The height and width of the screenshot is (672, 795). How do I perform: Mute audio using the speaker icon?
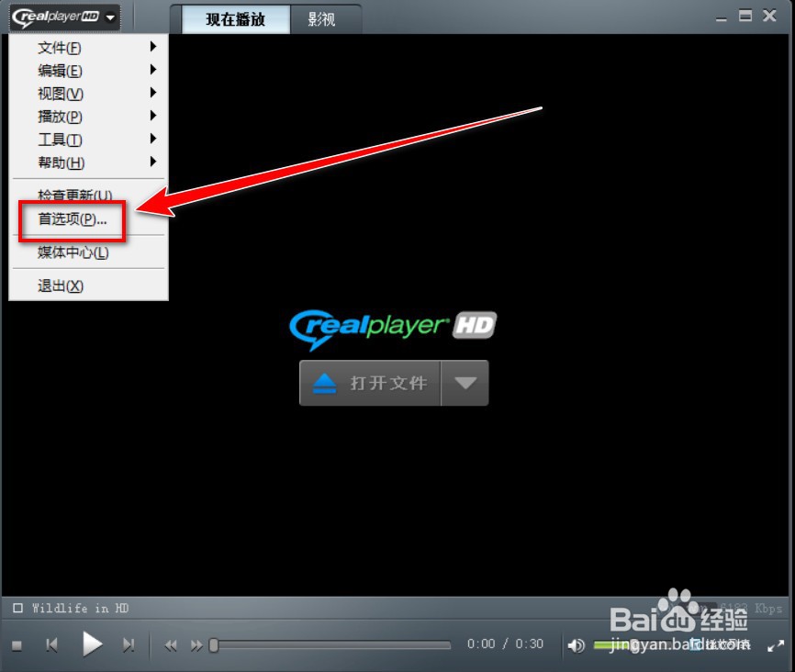[x=576, y=645]
